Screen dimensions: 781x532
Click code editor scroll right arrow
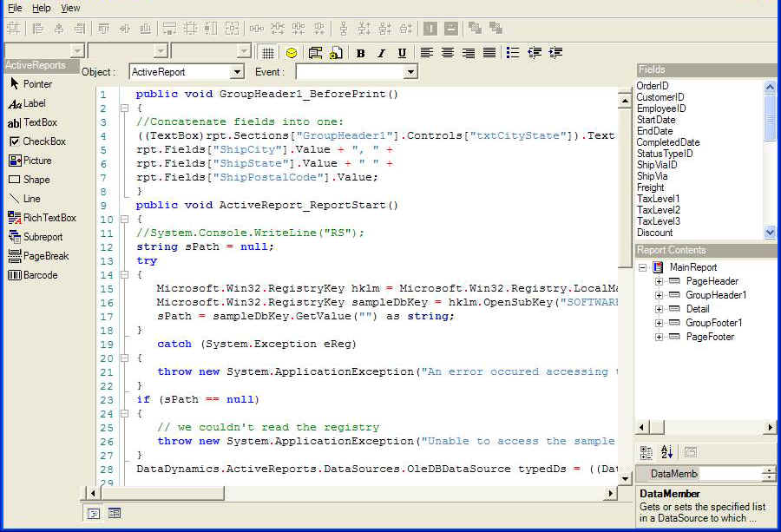coord(611,493)
